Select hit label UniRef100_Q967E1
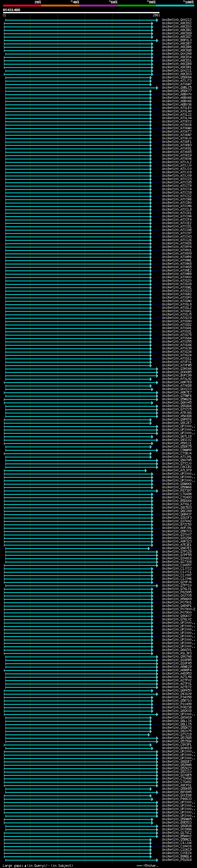 coord(177,548)
